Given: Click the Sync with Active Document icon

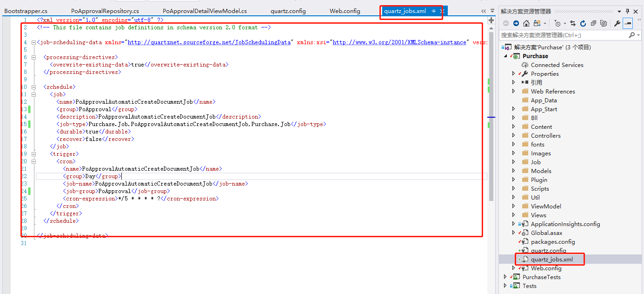Looking at the screenshot, I should click(x=573, y=24).
